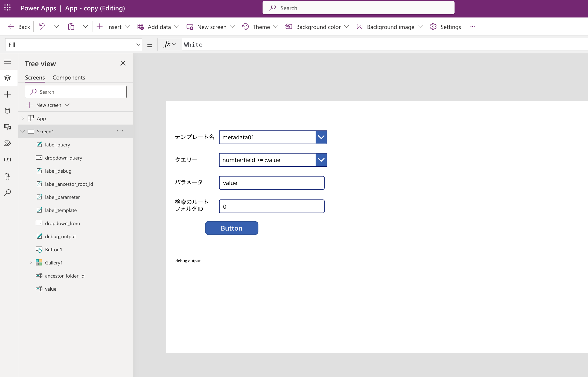Collapse the Screen1 tree node
This screenshot has height=377, width=588.
coord(23,131)
